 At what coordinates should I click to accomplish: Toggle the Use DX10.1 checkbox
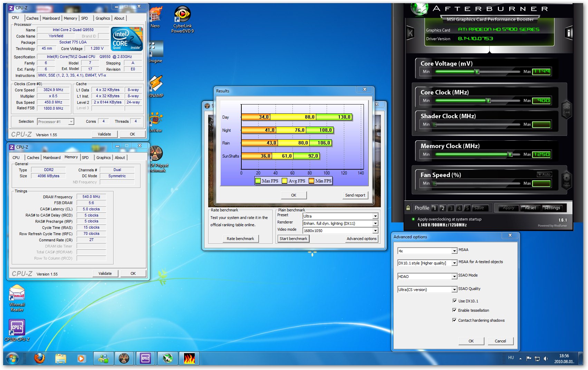[x=454, y=301]
